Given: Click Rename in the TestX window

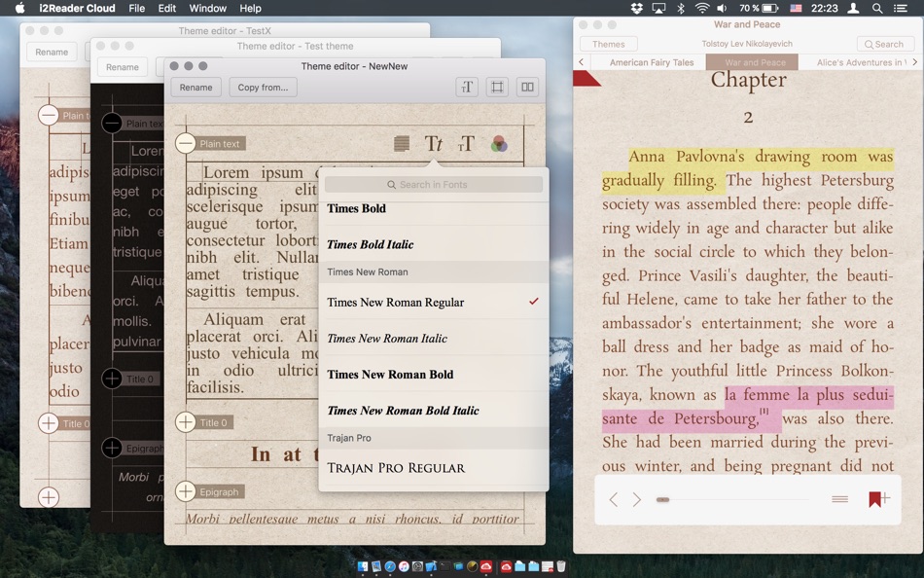Looking at the screenshot, I should [x=52, y=52].
